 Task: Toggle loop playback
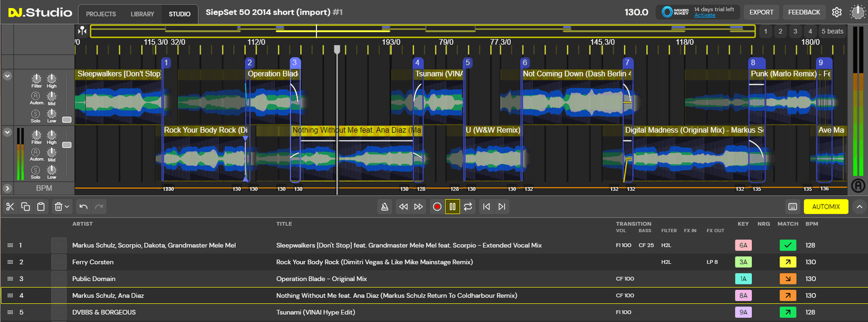click(468, 206)
